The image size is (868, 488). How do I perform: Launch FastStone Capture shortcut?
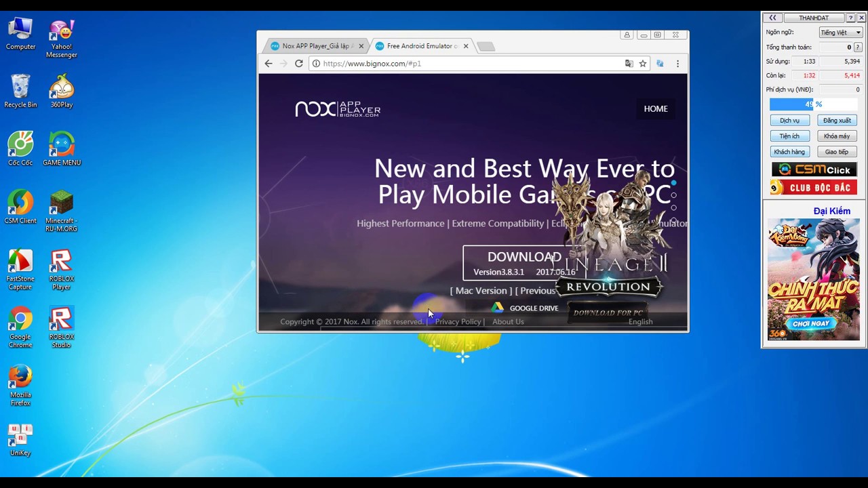(20, 270)
